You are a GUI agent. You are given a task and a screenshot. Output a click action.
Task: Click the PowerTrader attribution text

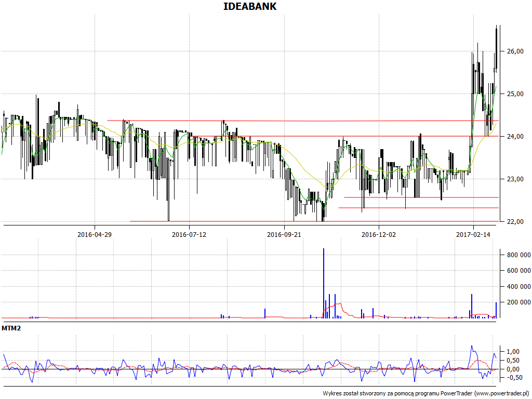(x=426, y=393)
